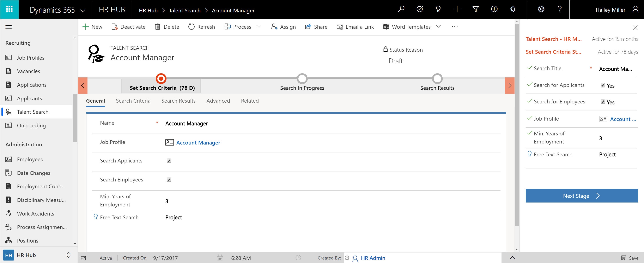
Task: Click the user profile icon for Hailey Miller
Action: (x=635, y=9)
